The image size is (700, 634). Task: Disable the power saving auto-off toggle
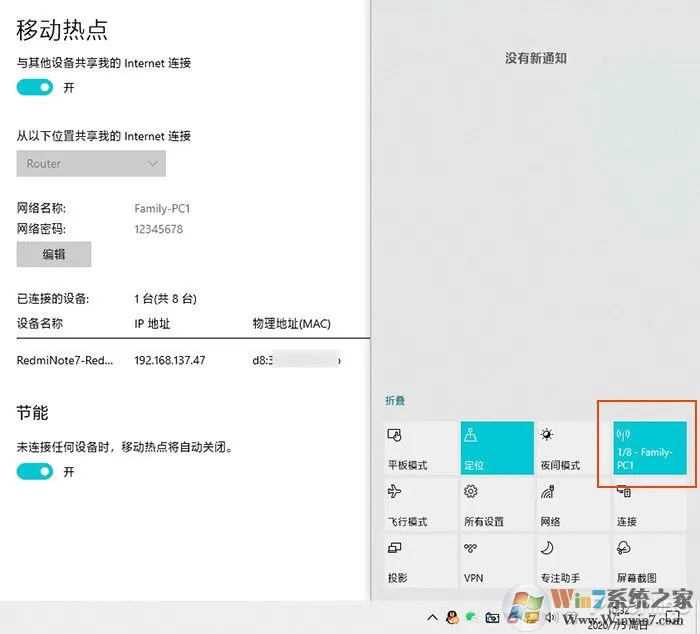[x=35, y=471]
